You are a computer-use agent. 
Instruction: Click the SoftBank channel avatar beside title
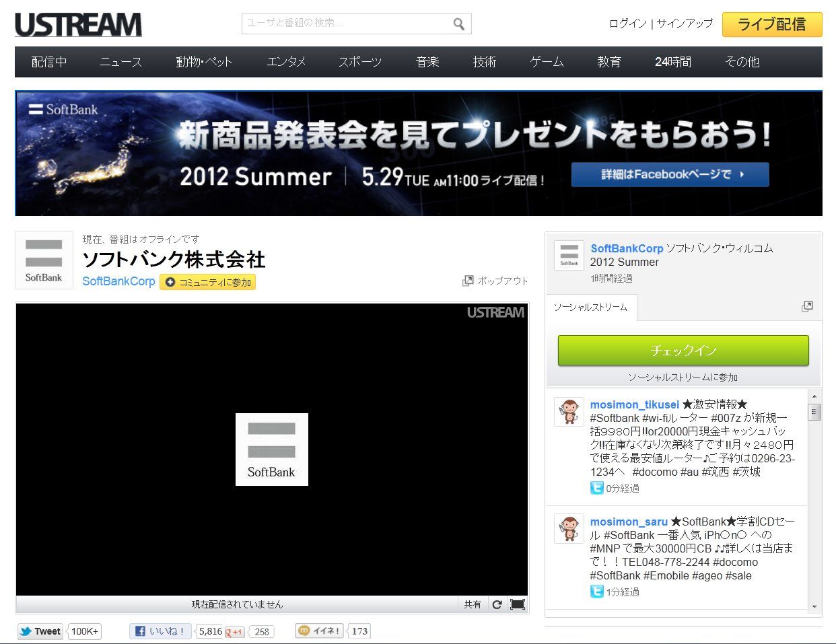click(x=44, y=260)
